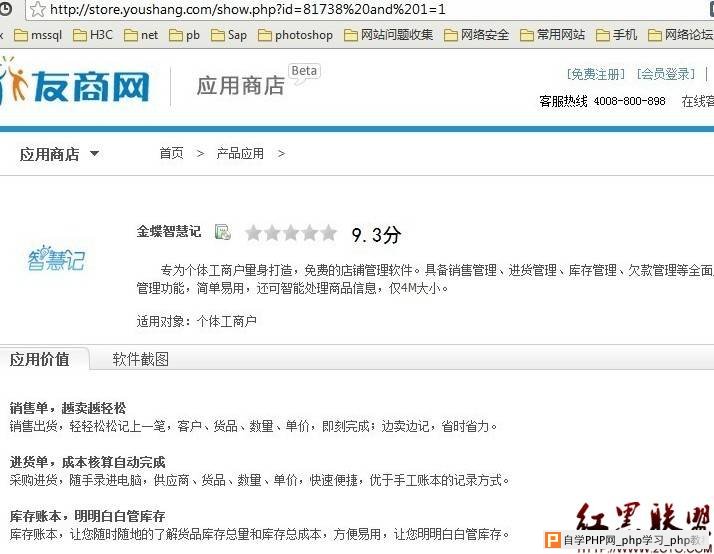Screen dimensions: 714x554
Task: Click the 免费注册 link
Action: pos(596,74)
